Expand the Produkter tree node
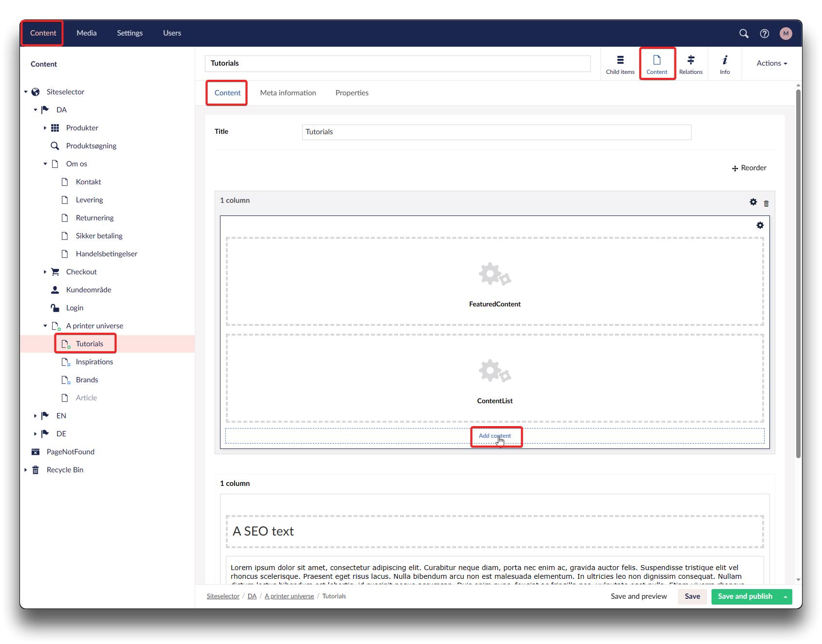 point(45,128)
